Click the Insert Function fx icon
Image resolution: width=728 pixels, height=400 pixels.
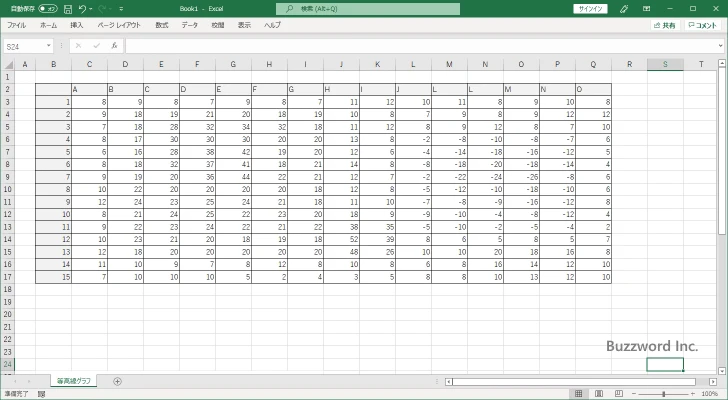114,45
